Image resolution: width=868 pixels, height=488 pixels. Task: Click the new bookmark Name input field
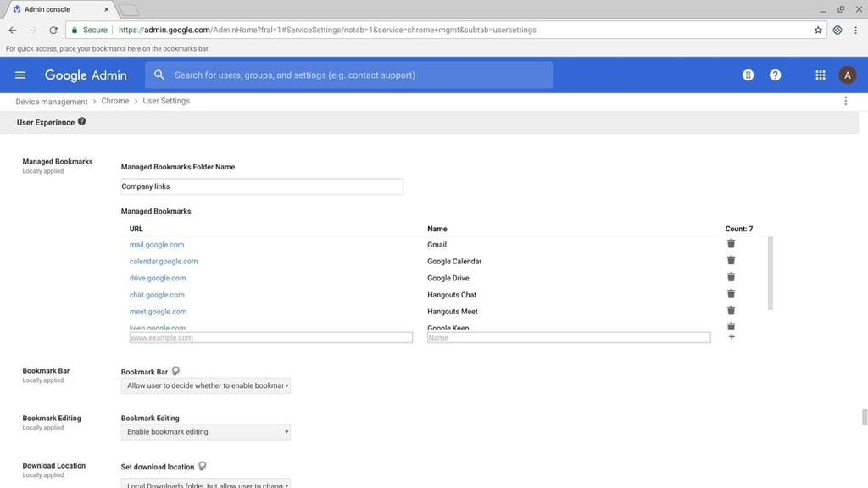(x=569, y=337)
